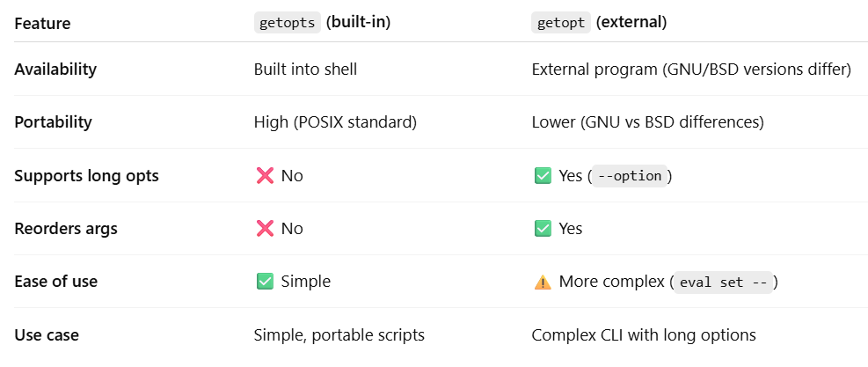Click the Feature column header

point(42,24)
